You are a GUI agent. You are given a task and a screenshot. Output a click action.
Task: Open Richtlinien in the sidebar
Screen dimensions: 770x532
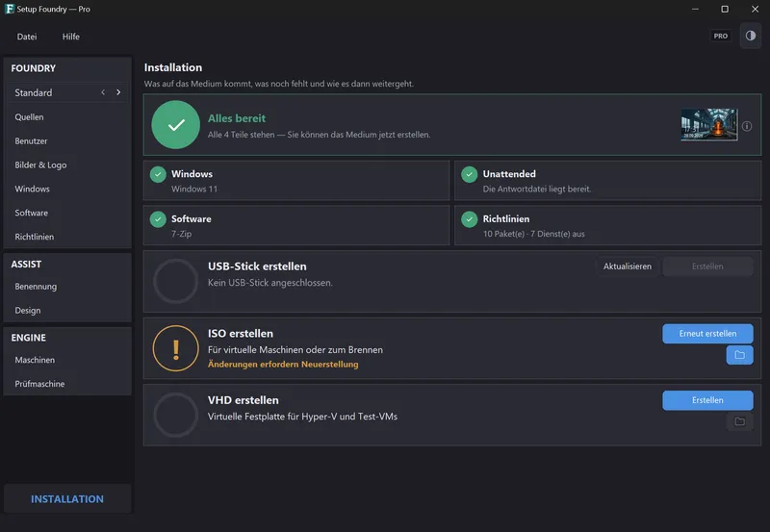point(67,237)
